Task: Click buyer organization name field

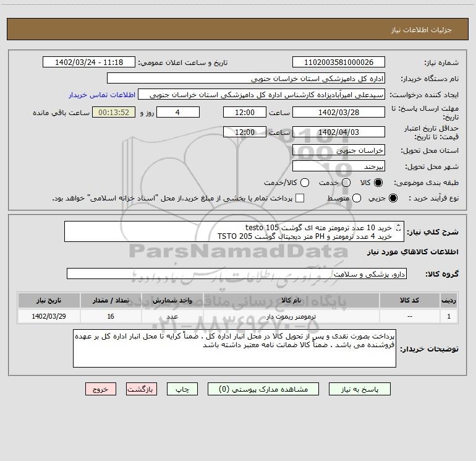Action: [246, 79]
